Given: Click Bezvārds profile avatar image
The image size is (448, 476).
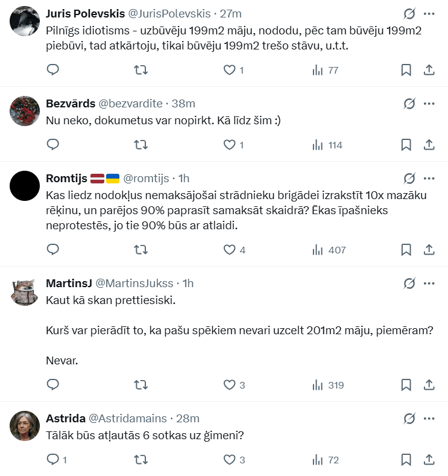Looking at the screenshot, I should coord(25,110).
